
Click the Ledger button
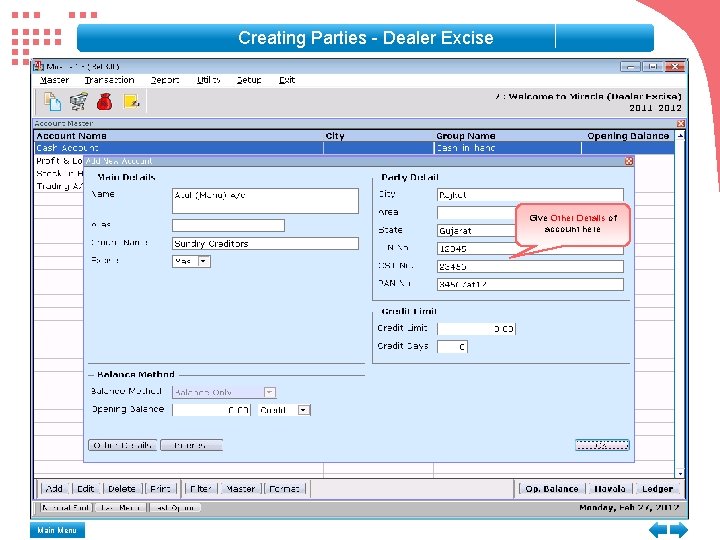[x=657, y=489]
